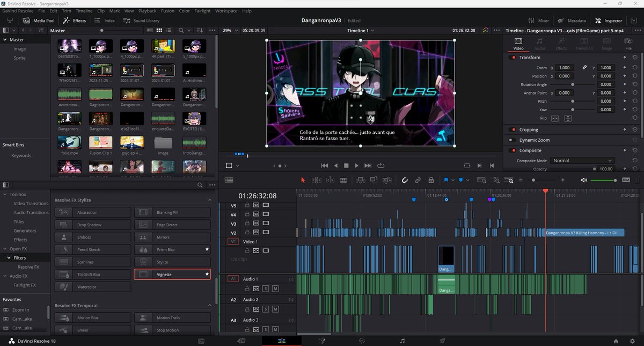Collapse the Toolbox tree in effects

(x=5, y=194)
